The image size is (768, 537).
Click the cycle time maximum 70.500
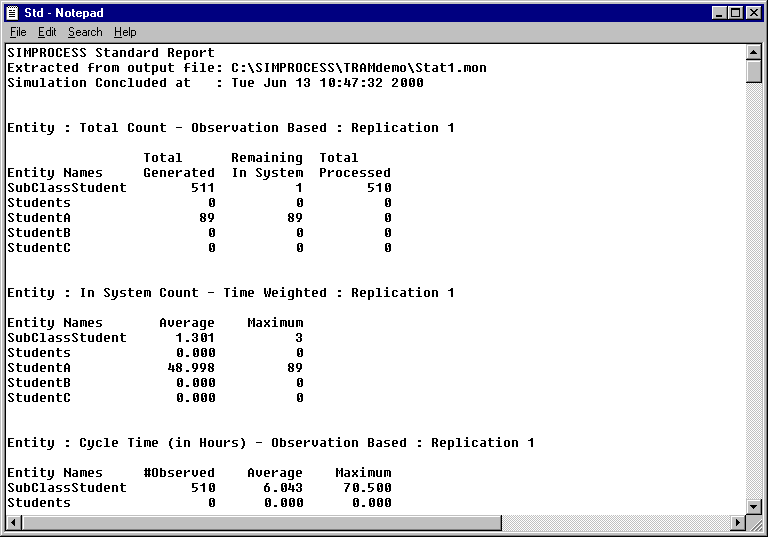367,488
